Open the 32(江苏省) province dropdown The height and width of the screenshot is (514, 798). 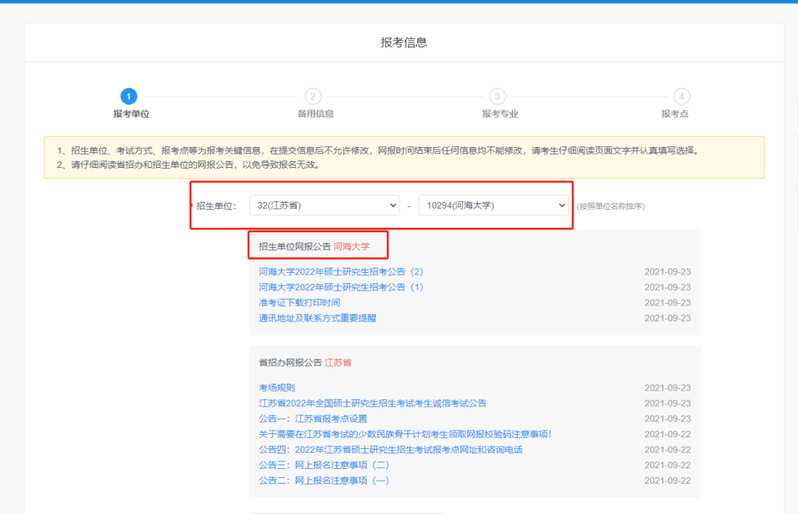[324, 206]
